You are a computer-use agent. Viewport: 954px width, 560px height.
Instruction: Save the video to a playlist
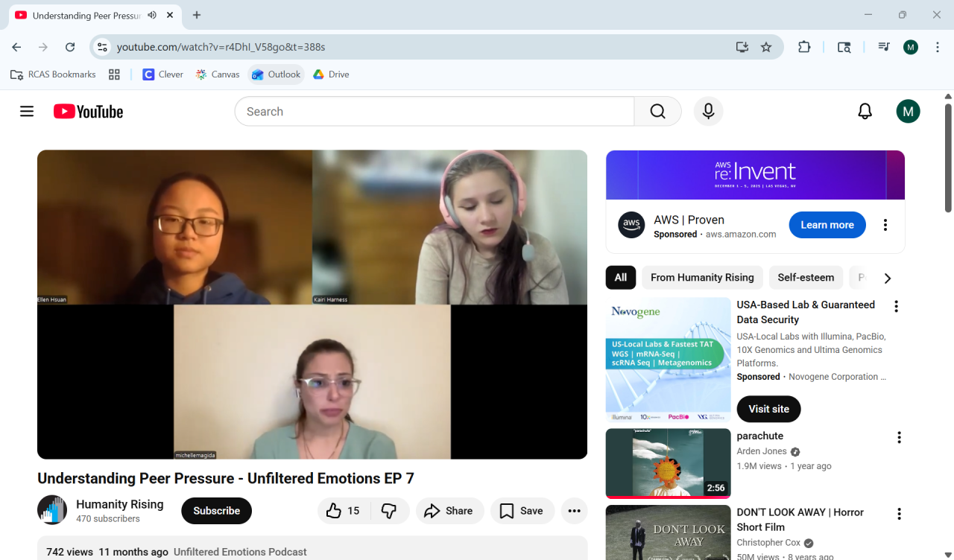pos(521,511)
